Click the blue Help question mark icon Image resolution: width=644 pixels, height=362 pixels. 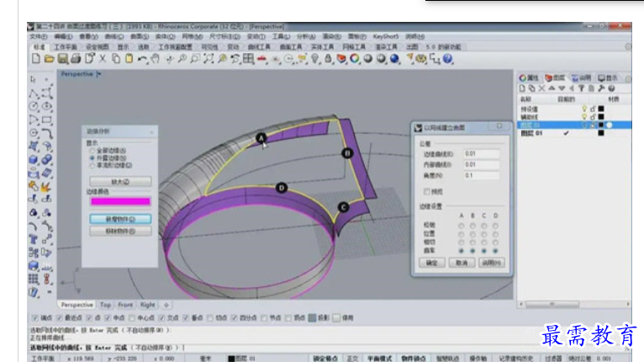(x=447, y=59)
